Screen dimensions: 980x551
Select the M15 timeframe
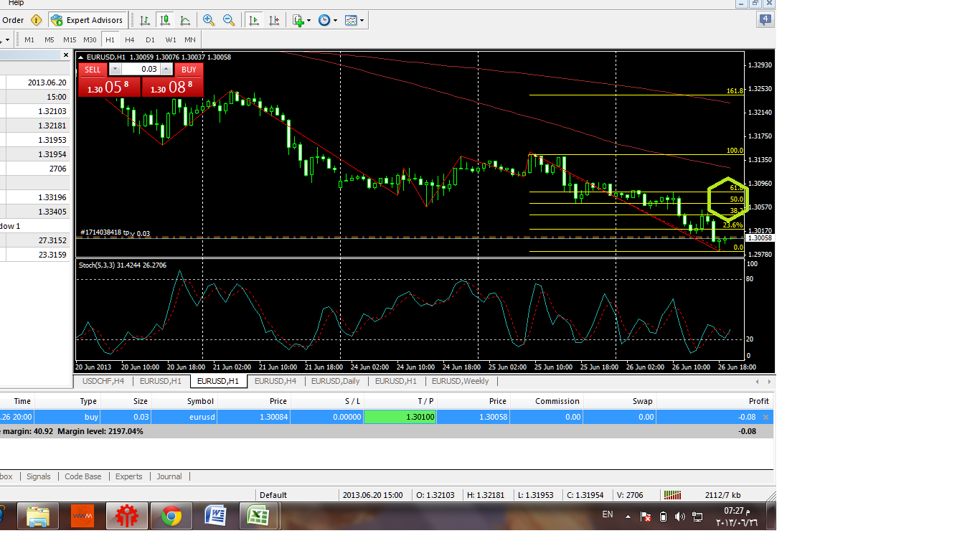(70, 39)
